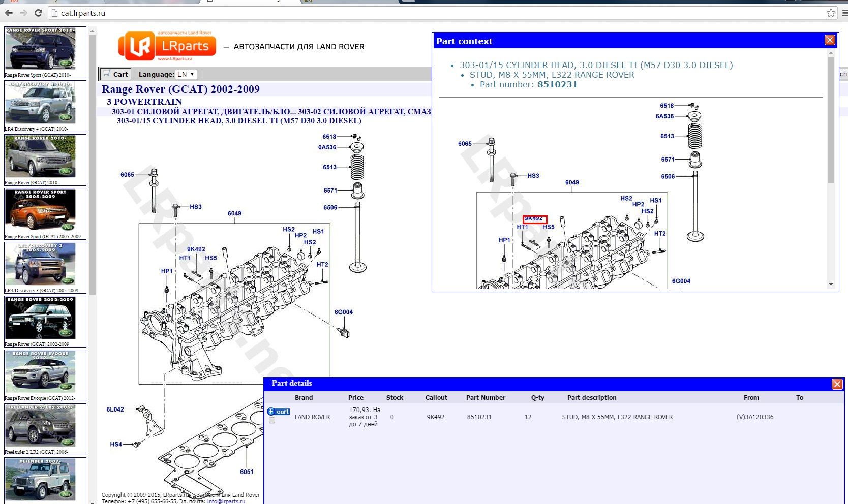
Task: Click the Callout column header
Action: (x=436, y=397)
